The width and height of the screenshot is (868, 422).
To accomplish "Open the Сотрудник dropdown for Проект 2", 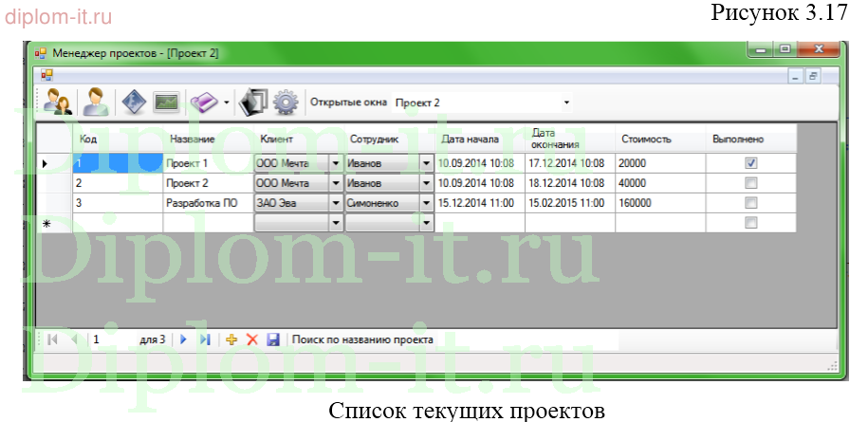I will point(426,183).
